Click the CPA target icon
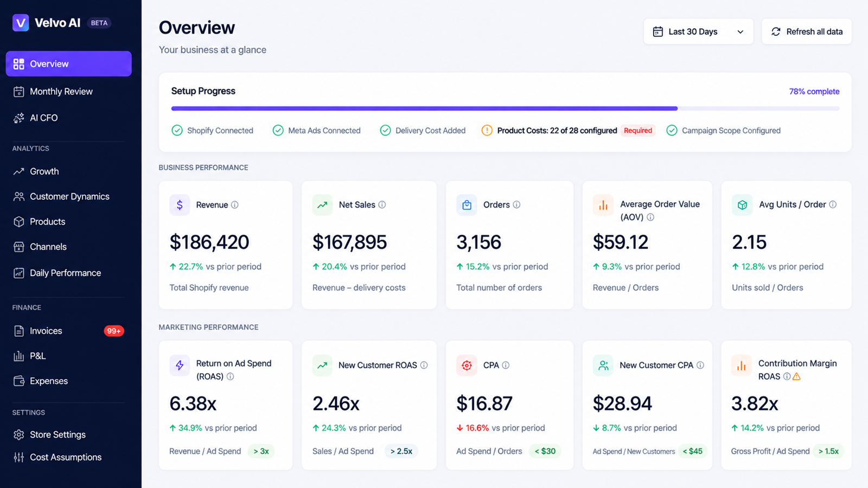Image resolution: width=868 pixels, height=488 pixels. [x=467, y=365]
